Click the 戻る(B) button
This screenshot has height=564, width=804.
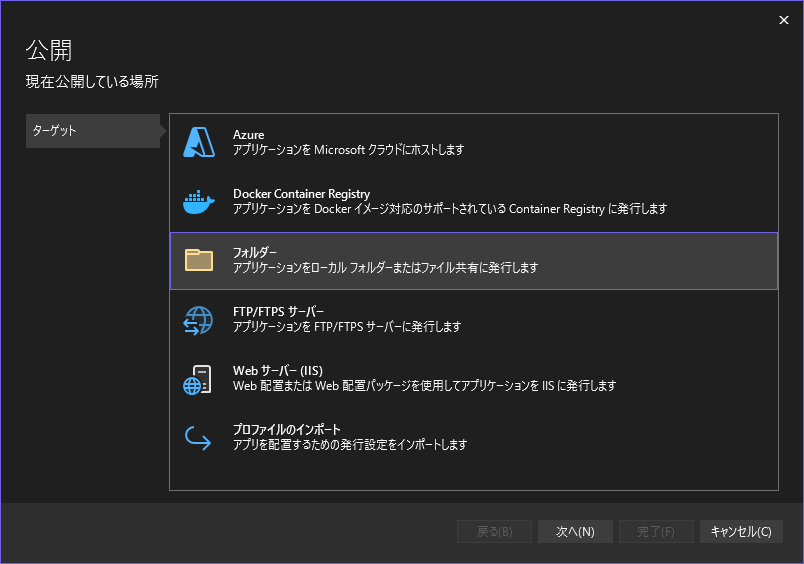[494, 532]
